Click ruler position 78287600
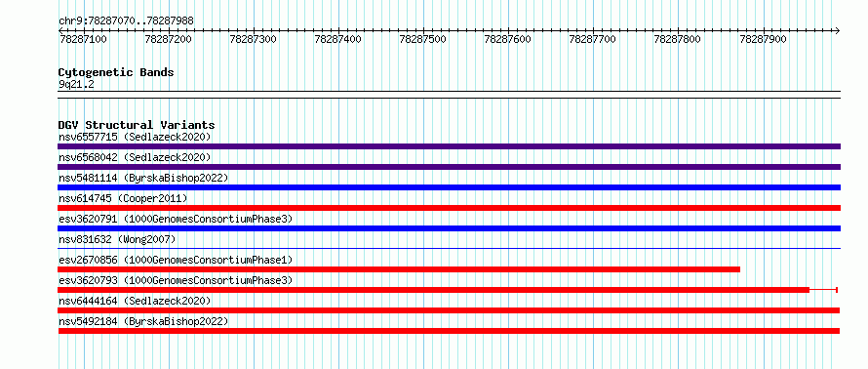Viewport: 868px width, 369px height. pyautogui.click(x=507, y=39)
